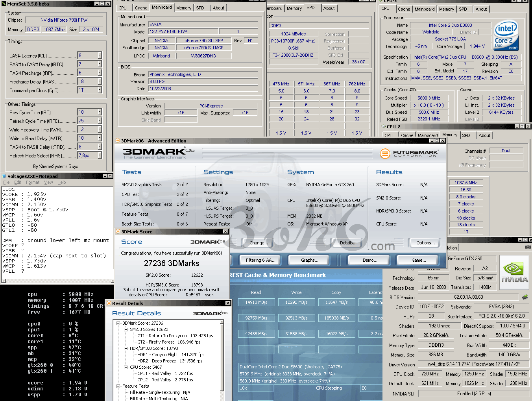Click the 14913 MB/s Read value
The image size is (532, 401).
point(256,302)
